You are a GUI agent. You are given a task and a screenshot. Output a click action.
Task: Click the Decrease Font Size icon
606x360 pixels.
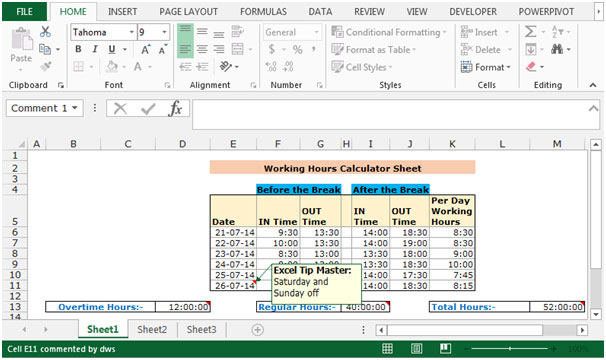click(x=162, y=49)
